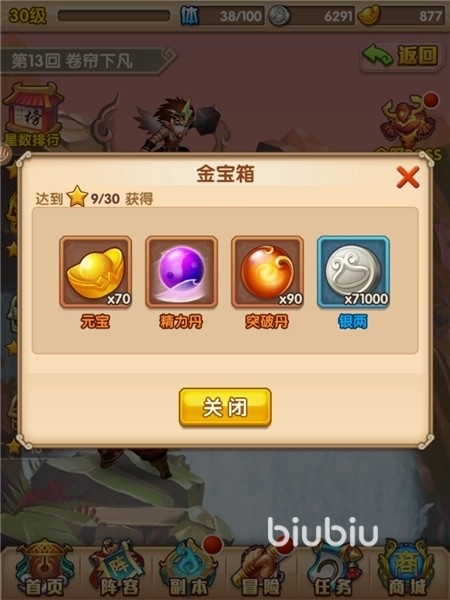
Task: Tap the orange 突破丹 pill icon
Action: tap(267, 272)
